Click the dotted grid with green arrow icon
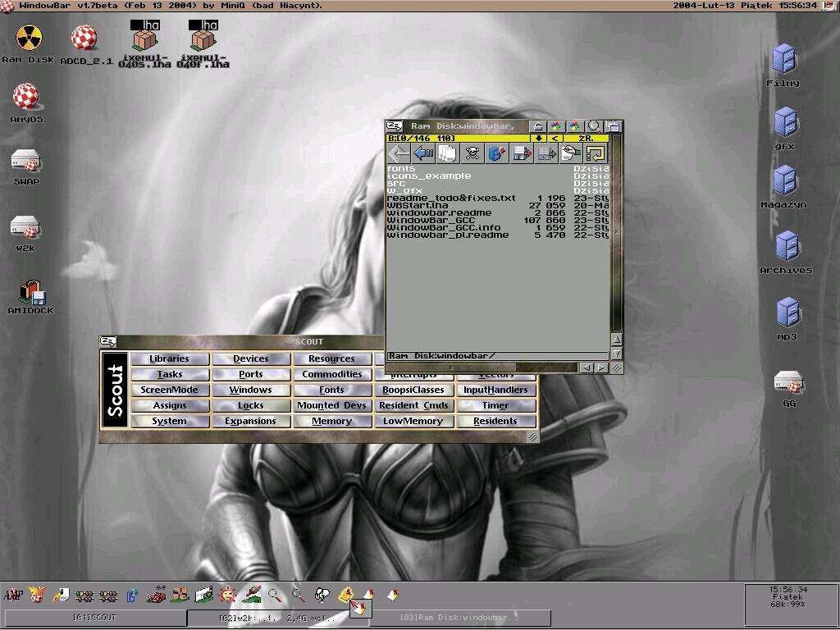The height and width of the screenshot is (630, 840). (x=546, y=153)
